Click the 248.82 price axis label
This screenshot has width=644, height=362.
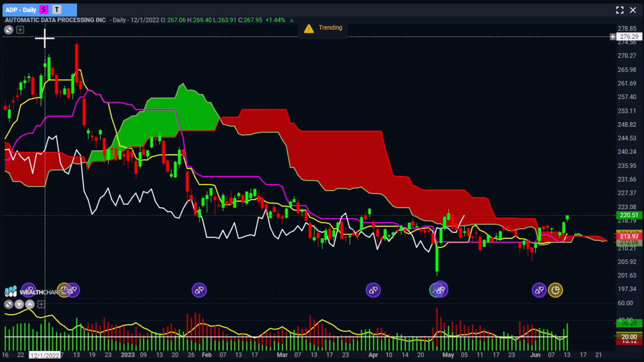627,124
